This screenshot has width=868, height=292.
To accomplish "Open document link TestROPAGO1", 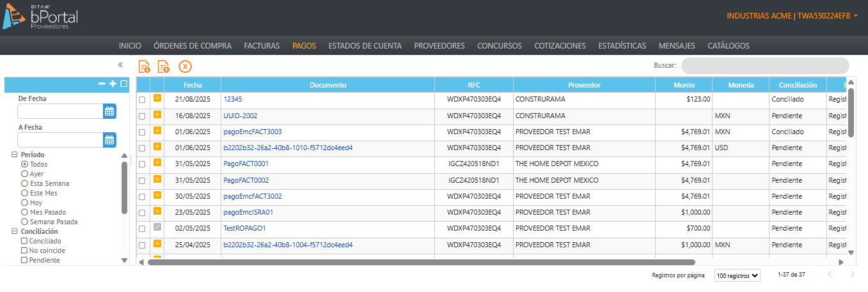I will [x=244, y=228].
